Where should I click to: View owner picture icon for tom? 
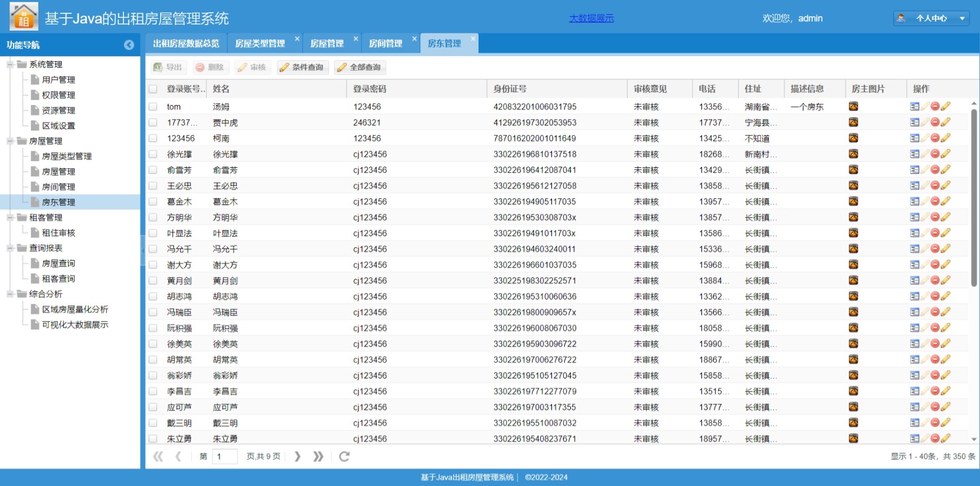(x=853, y=106)
